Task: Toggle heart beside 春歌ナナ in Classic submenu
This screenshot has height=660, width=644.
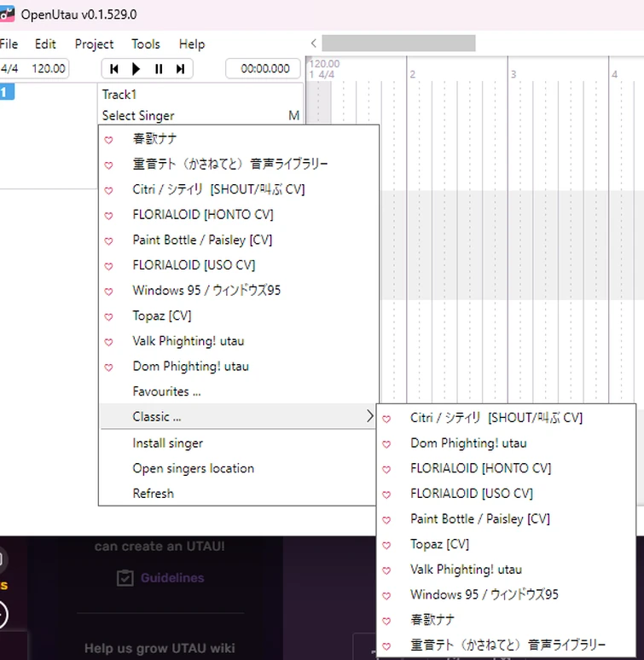Action: (386, 621)
